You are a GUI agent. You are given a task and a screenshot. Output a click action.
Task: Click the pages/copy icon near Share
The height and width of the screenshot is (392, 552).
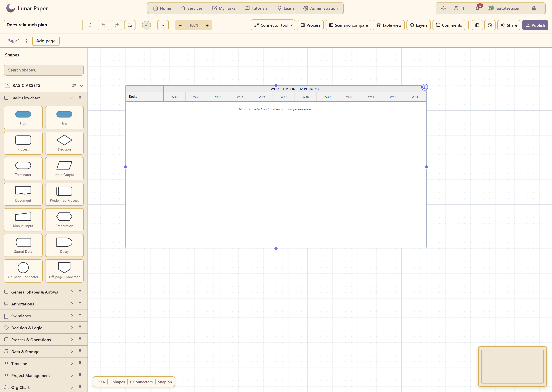click(477, 25)
